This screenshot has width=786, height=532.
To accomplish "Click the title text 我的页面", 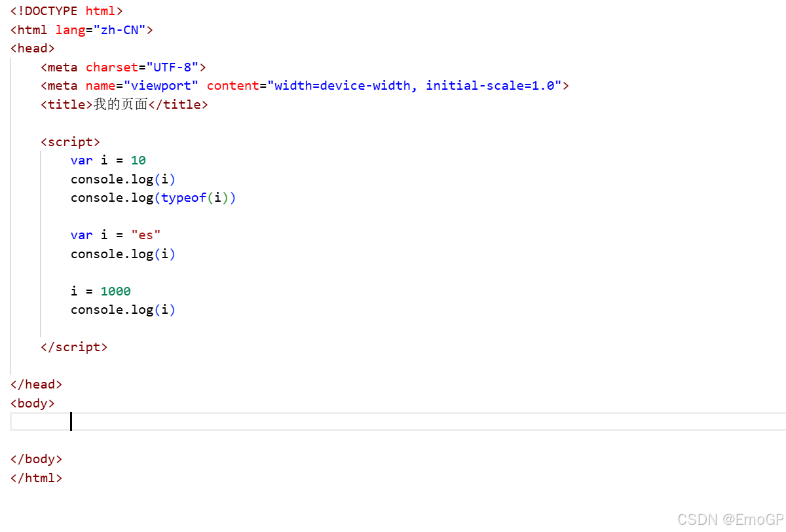I will (121, 104).
